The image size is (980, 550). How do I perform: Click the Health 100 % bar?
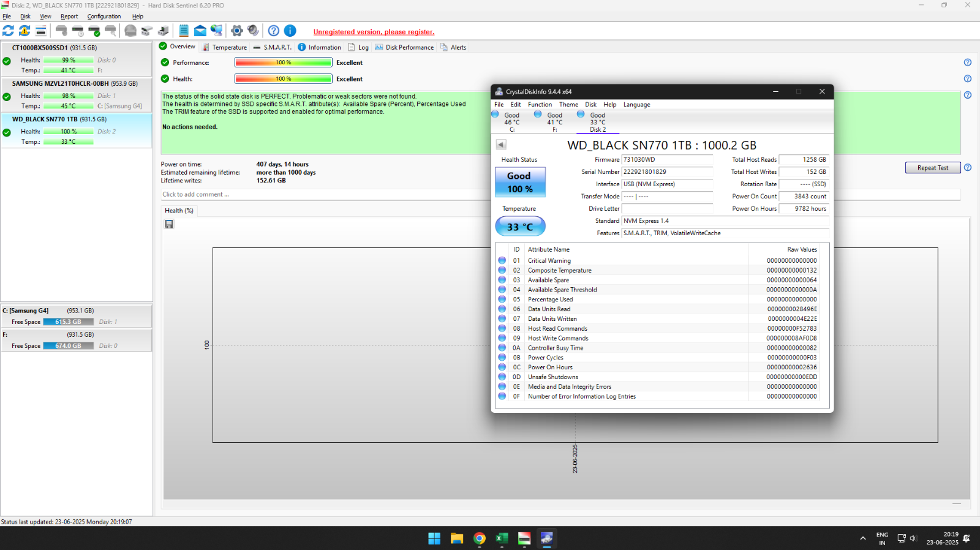click(283, 78)
